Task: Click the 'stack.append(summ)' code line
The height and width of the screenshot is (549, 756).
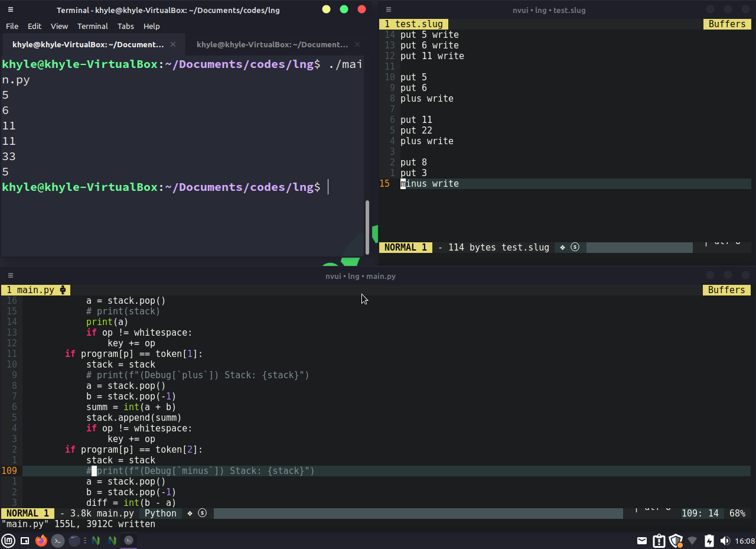Action: coord(133,418)
